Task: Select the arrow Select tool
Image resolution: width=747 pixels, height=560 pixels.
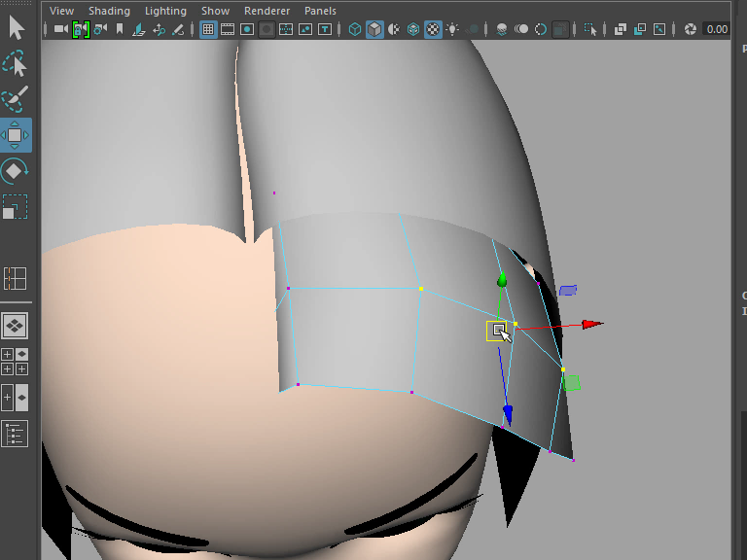Action: point(16,26)
